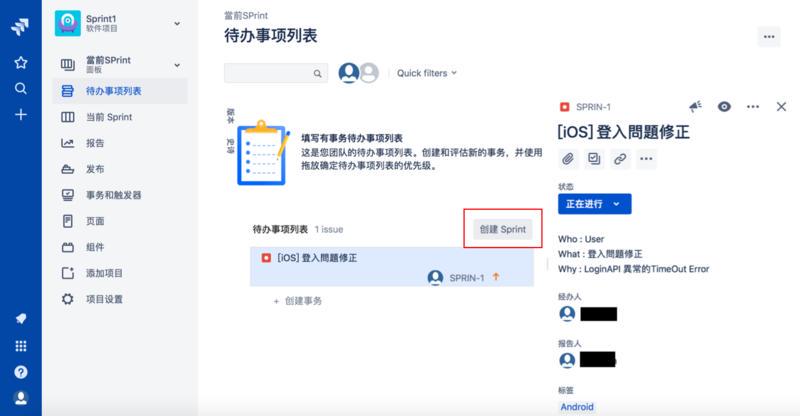
Task: Click the backlog search input field
Action: [276, 73]
